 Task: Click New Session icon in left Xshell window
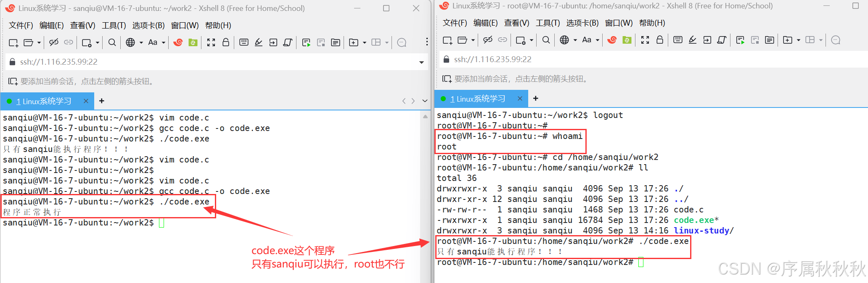[x=13, y=42]
